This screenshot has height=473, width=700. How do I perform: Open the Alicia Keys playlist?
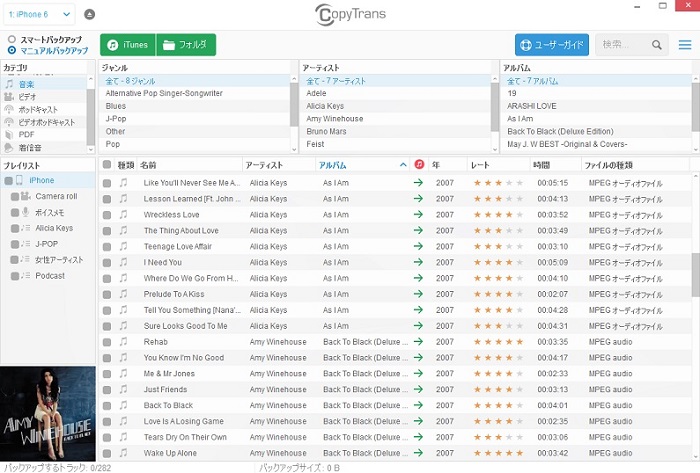pos(54,228)
